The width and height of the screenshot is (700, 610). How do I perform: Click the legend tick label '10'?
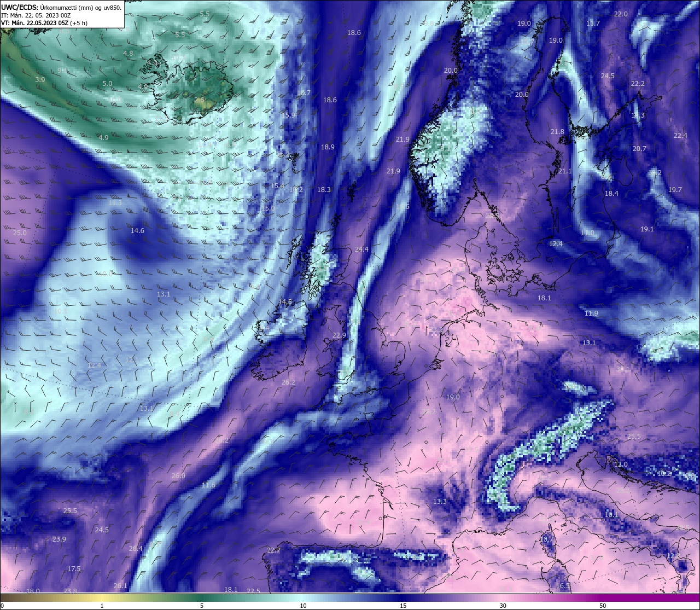click(x=303, y=606)
